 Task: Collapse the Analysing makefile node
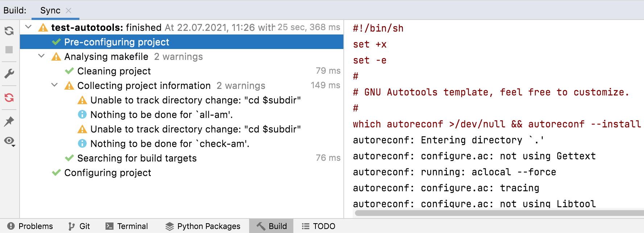pos(42,56)
